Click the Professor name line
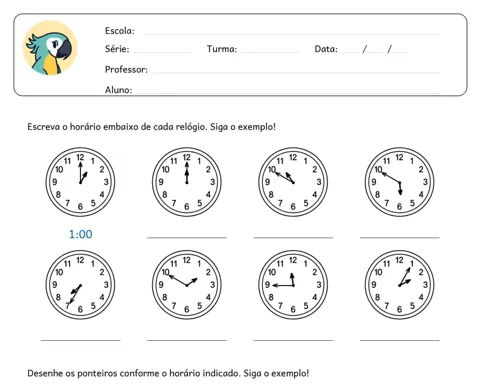 pos(296,72)
